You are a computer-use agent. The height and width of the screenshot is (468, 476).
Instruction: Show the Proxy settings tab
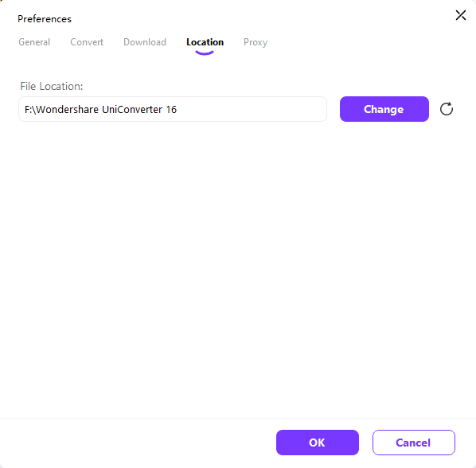[x=256, y=42]
